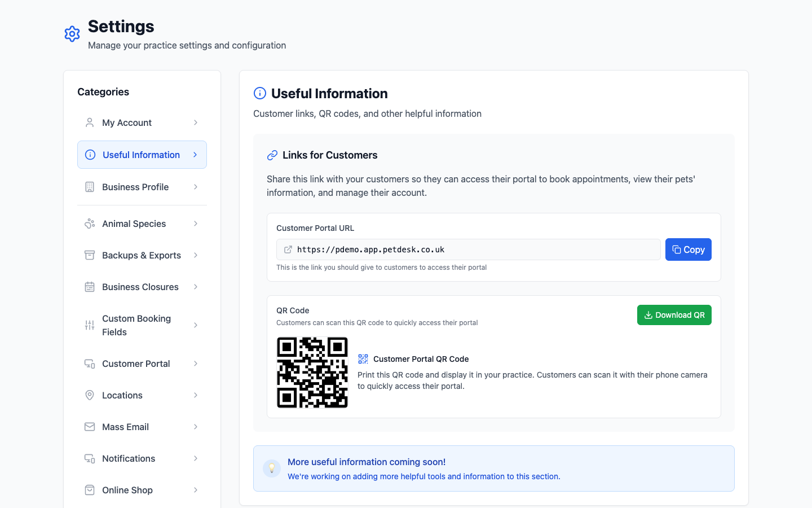Click the external link icon in URL field
This screenshot has height=508, width=812.
pyautogui.click(x=288, y=249)
